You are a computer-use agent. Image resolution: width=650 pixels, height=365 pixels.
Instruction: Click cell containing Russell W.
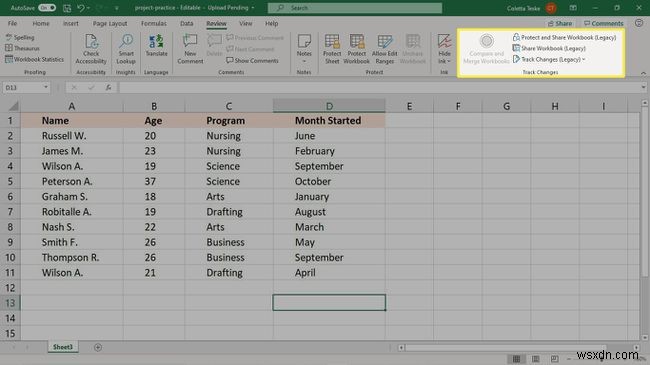(x=72, y=136)
